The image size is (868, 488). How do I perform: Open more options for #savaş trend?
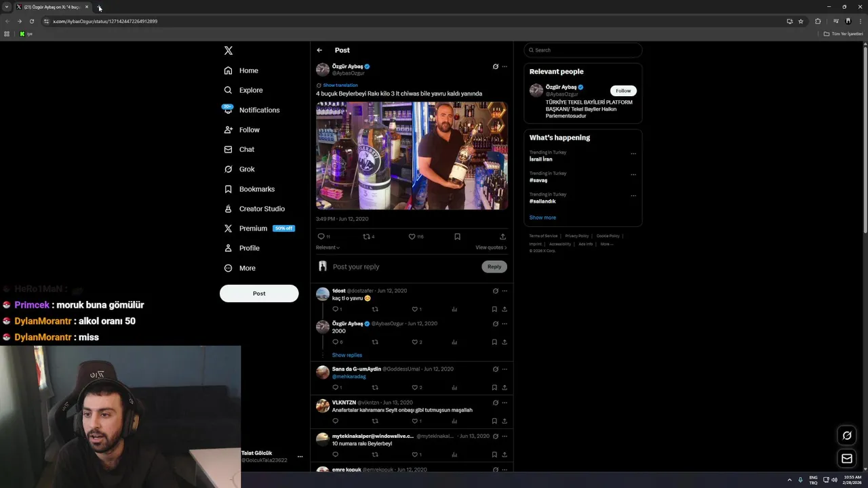tap(633, 174)
